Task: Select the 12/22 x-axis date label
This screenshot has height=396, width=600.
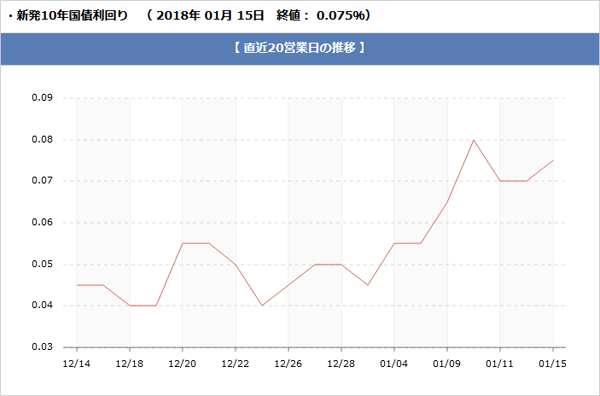Action: 235,363
